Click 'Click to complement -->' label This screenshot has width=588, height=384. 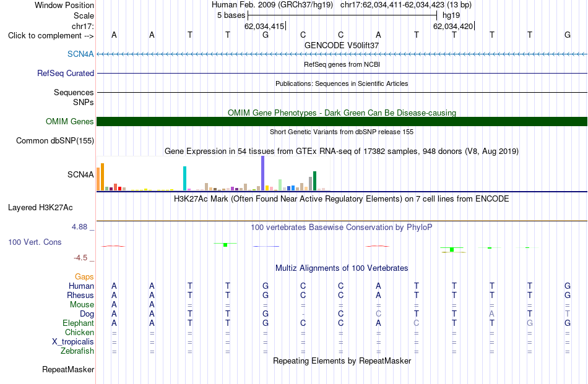point(51,36)
